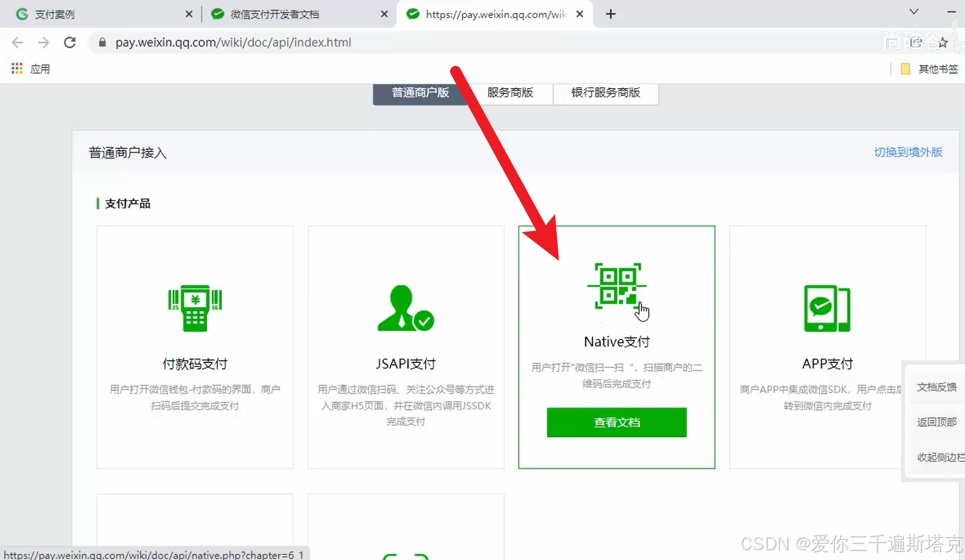
Task: Close the 支付案例 tab
Action: 189,14
